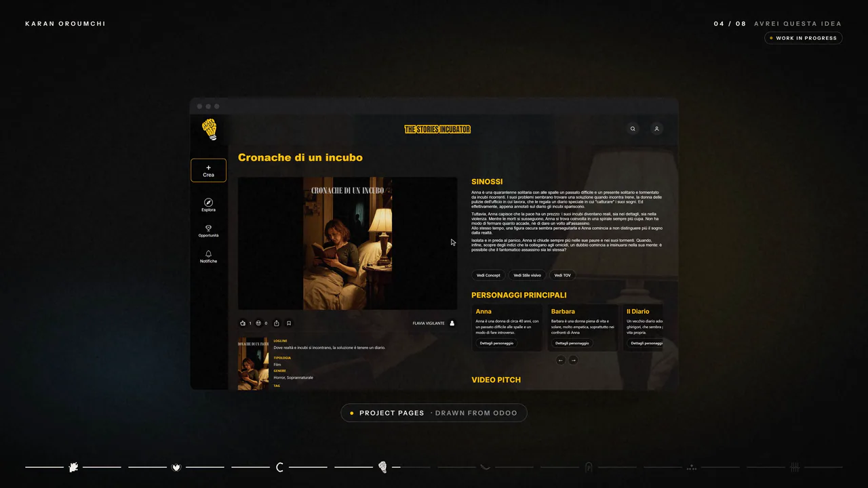Open Opportunità trophy icon in sidebar
This screenshot has width=868, height=488.
208,228
